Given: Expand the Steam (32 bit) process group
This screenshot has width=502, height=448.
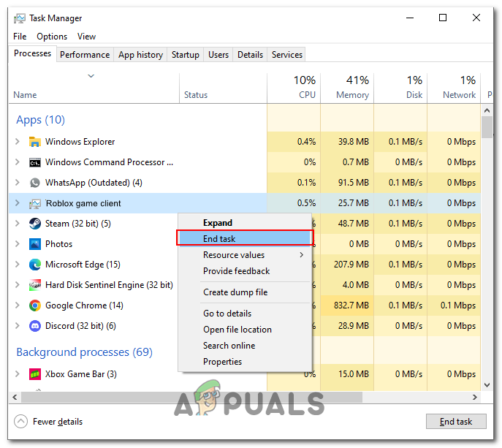Looking at the screenshot, I should point(18,224).
